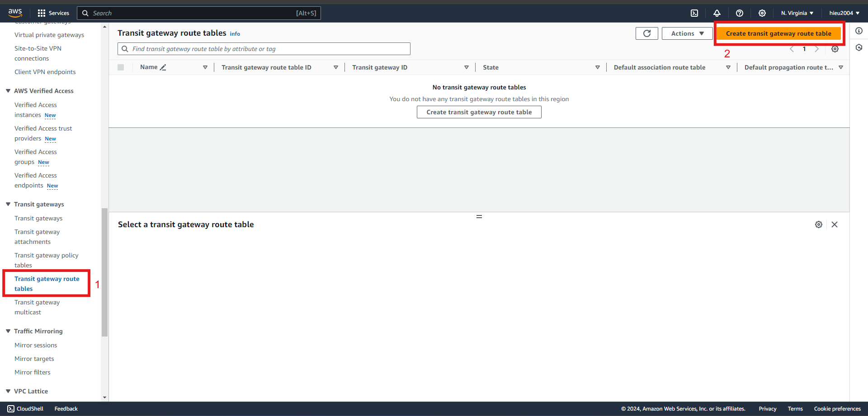Toggle the select-all rows checkbox
The height and width of the screenshot is (416, 868).
121,67
